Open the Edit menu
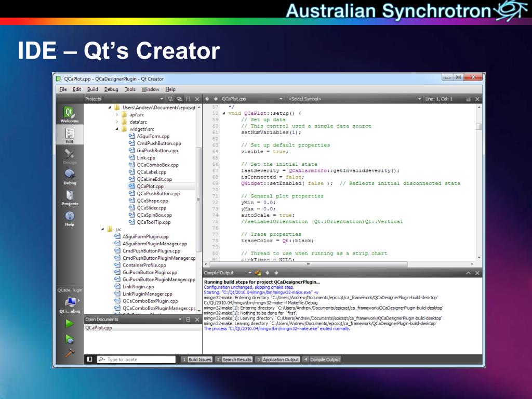This screenshot has width=532, height=399. coord(77,89)
